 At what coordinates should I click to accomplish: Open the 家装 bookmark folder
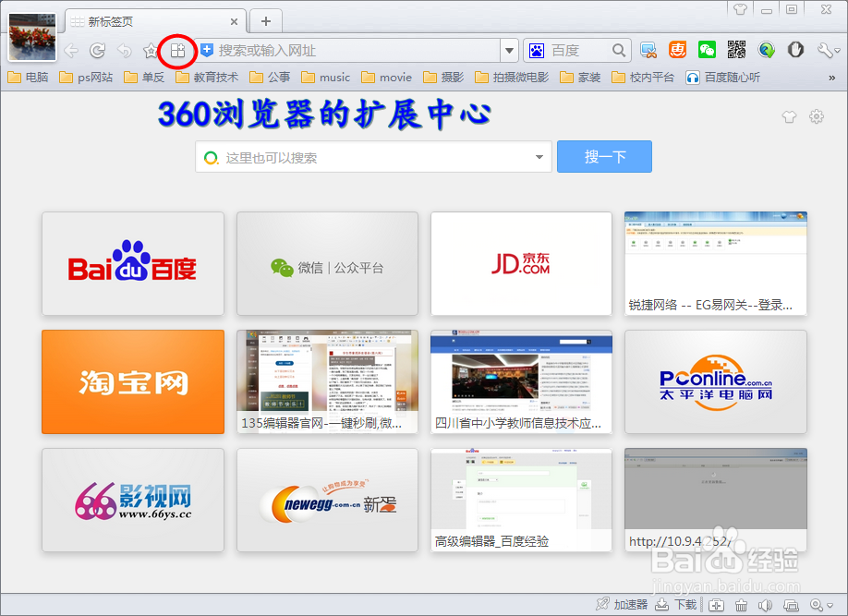pyautogui.click(x=580, y=78)
